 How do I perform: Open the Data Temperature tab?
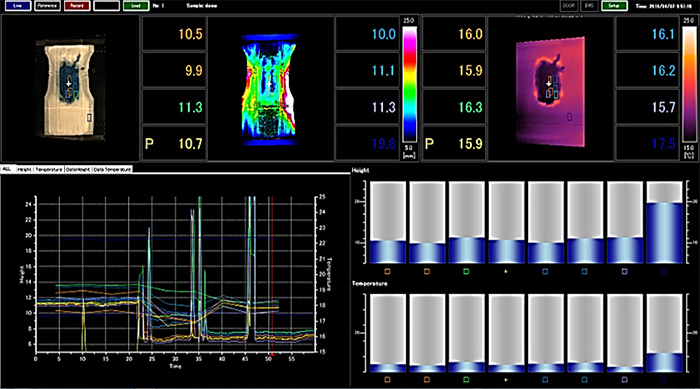point(112,170)
